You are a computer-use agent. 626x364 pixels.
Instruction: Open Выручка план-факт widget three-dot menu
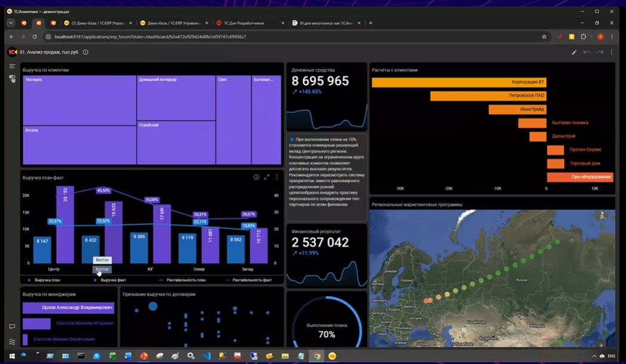[x=277, y=177]
